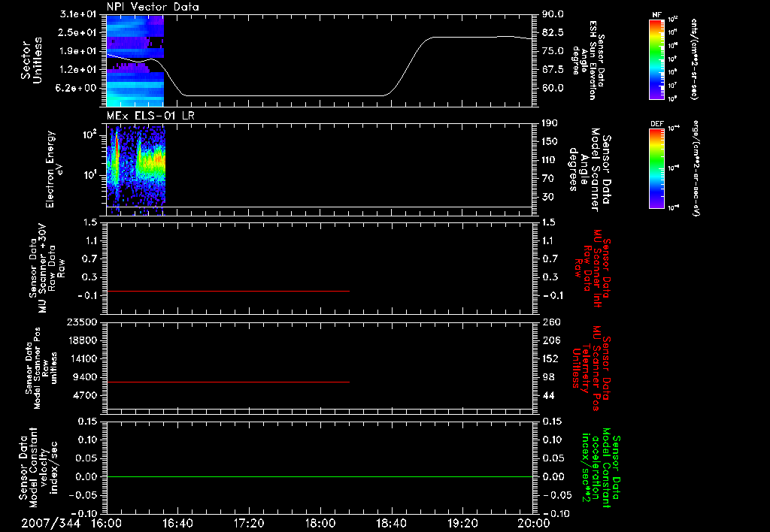Click the red Model Scanner Pos line
This screenshot has width=770, height=532.
tap(228, 382)
